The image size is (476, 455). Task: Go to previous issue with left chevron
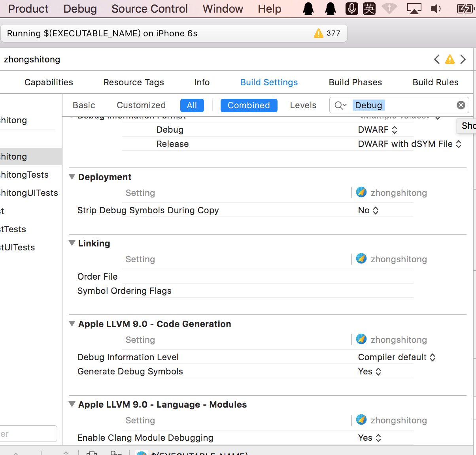(x=437, y=60)
